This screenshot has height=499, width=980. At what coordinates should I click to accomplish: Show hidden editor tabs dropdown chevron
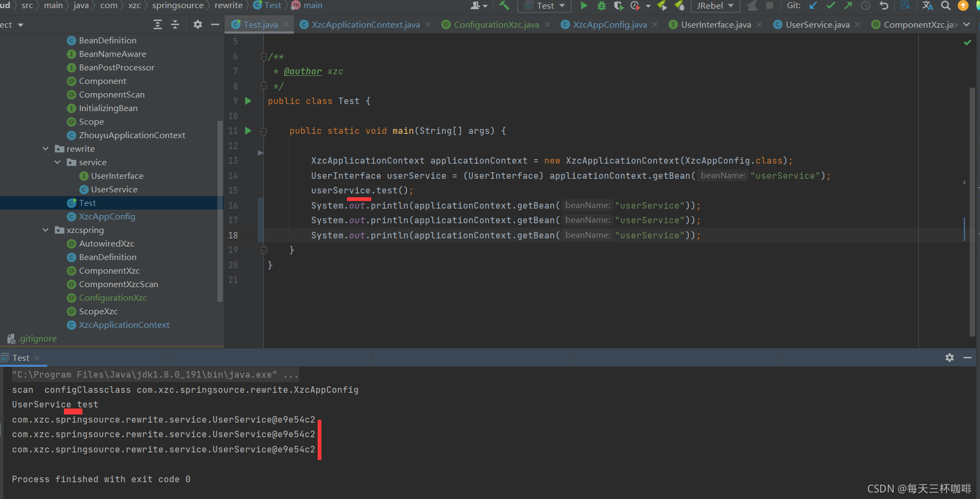tap(966, 24)
